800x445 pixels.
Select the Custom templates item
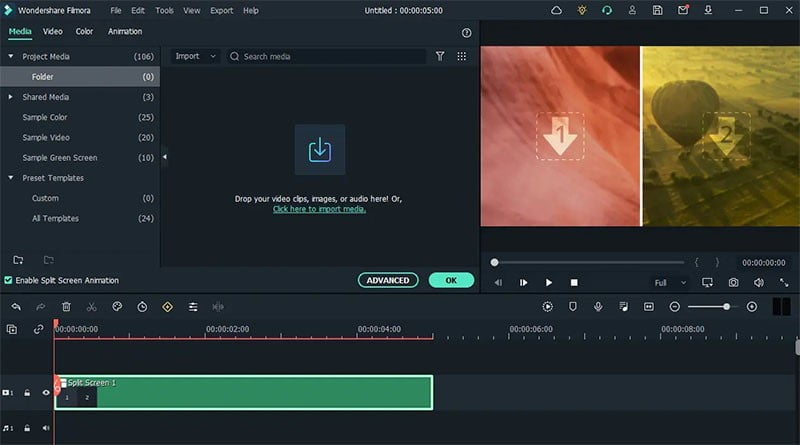coord(80,198)
